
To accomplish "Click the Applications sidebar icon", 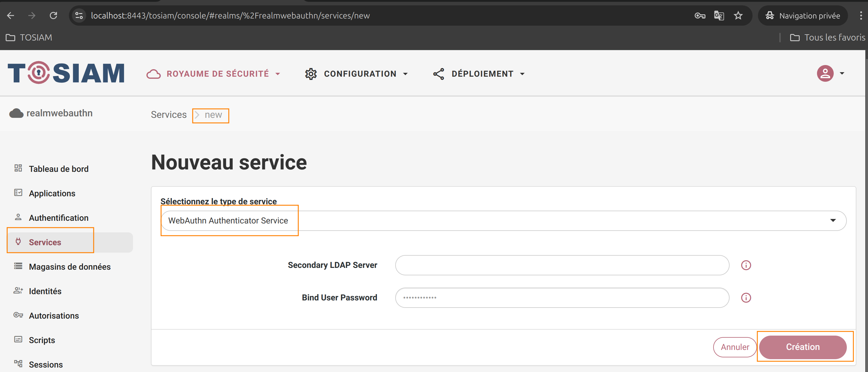I will (18, 192).
